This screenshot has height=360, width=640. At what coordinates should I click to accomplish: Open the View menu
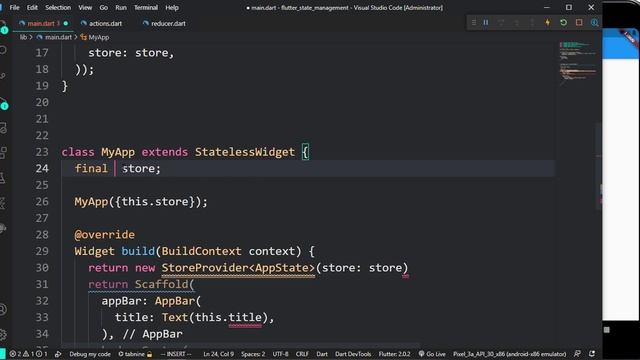coord(85,7)
